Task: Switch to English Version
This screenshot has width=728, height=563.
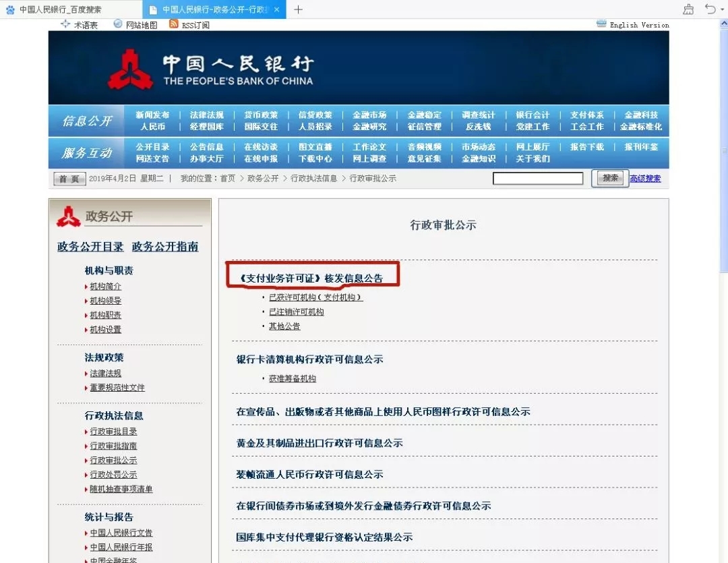Action: pos(639,25)
